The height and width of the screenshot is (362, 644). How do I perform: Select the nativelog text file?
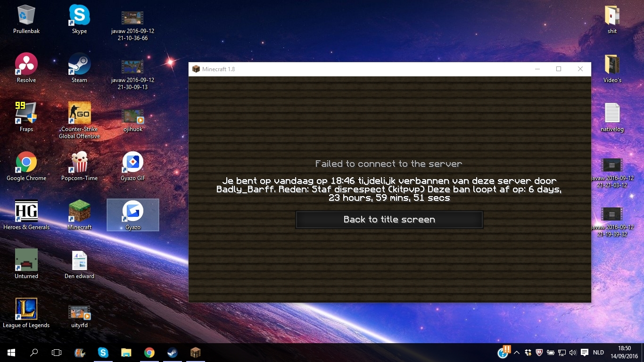612,117
